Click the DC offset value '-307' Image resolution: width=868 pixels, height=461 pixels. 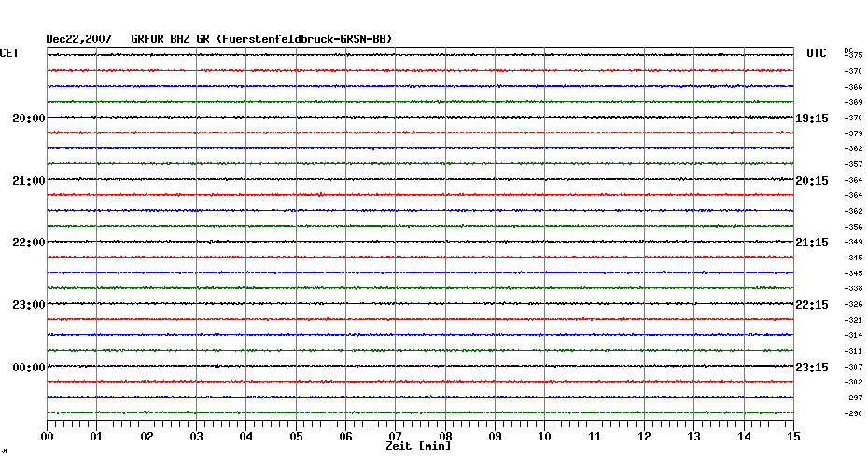point(854,367)
